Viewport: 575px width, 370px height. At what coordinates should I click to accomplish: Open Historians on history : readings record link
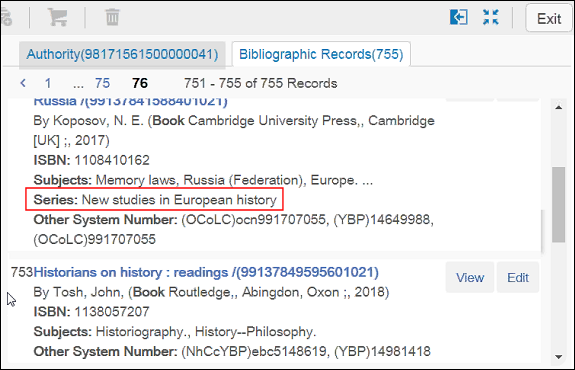pos(206,272)
